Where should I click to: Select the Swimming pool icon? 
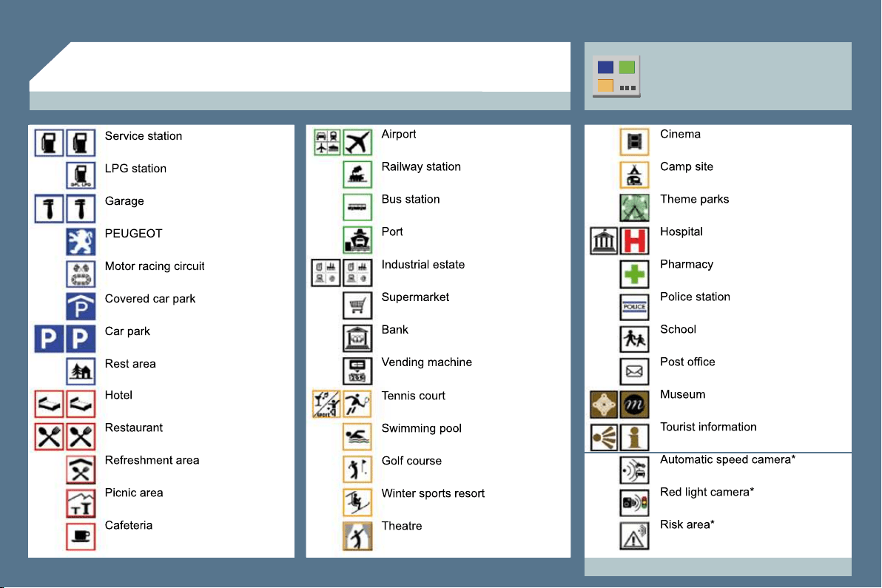point(357,437)
